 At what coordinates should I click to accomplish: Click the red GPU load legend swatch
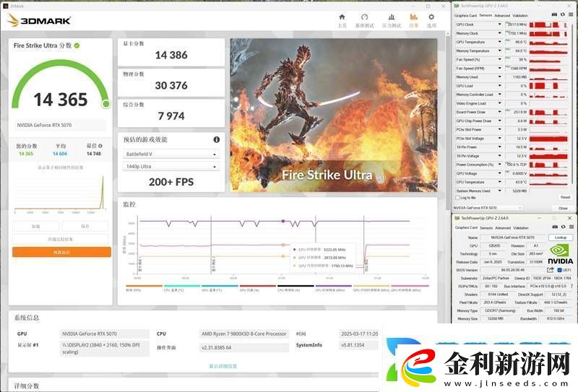(x=258, y=286)
